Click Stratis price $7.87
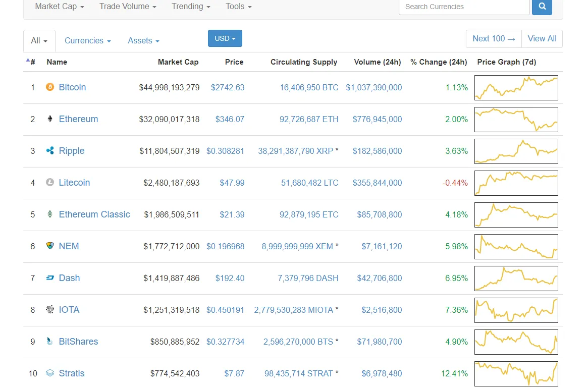 [234, 374]
